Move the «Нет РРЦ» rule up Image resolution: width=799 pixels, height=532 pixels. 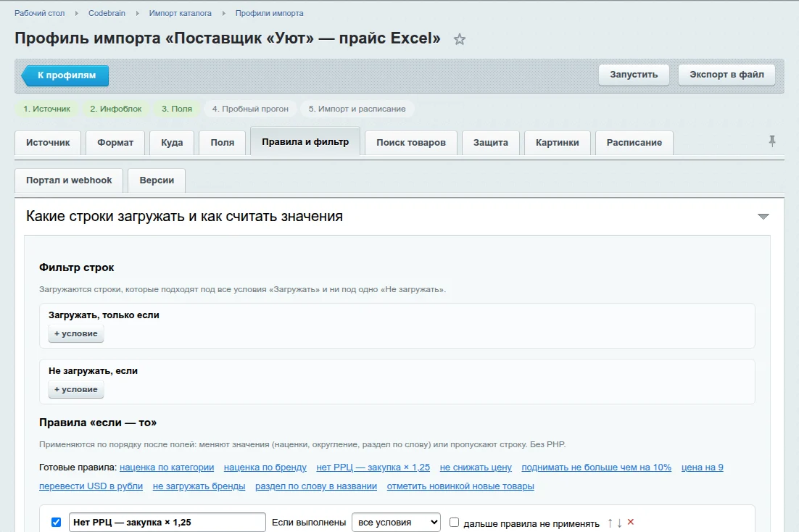pos(610,523)
